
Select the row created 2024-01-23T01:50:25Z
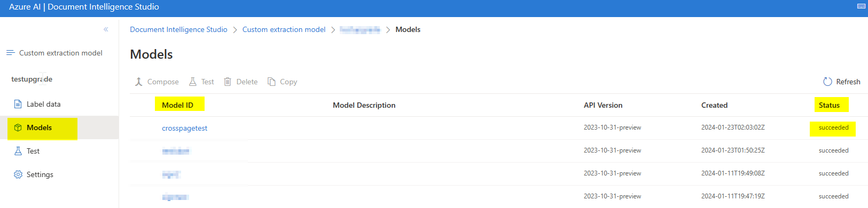pyautogui.click(x=499, y=151)
